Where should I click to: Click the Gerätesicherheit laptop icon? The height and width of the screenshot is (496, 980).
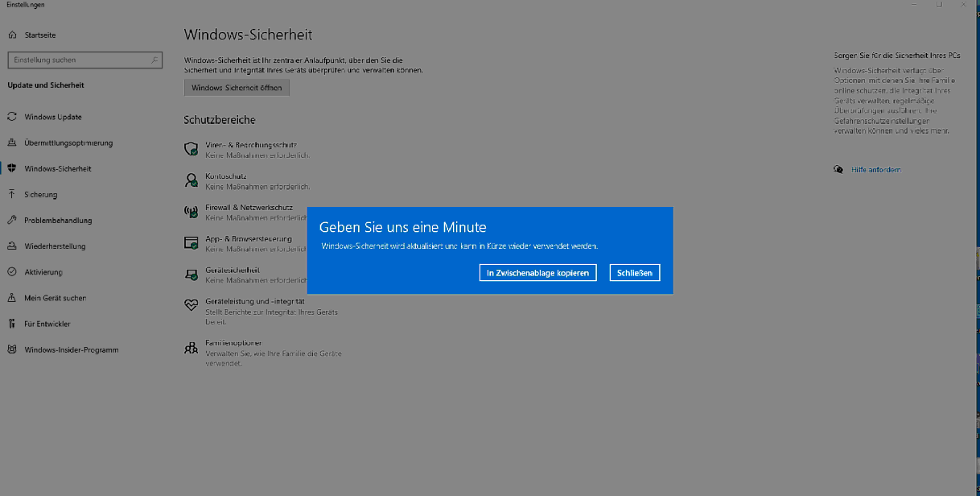[x=191, y=275]
